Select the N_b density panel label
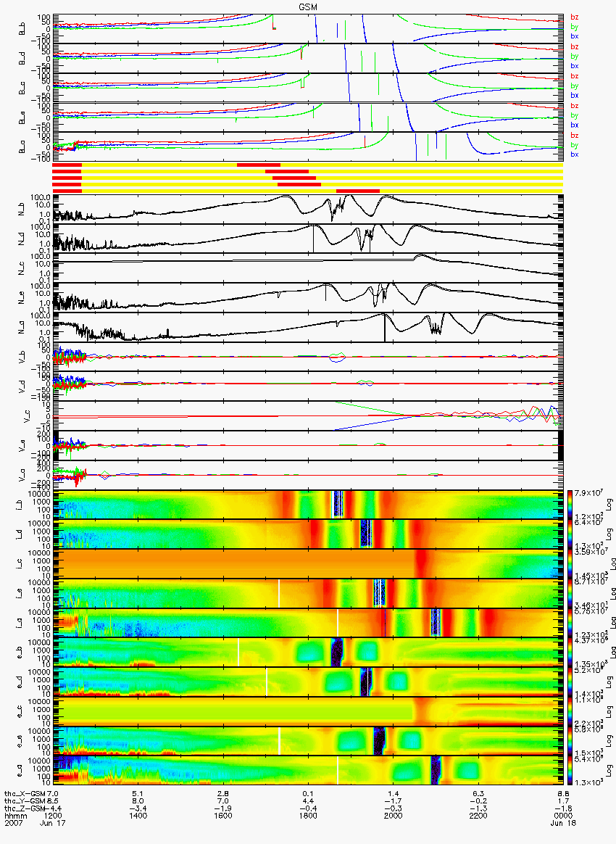 [22, 210]
